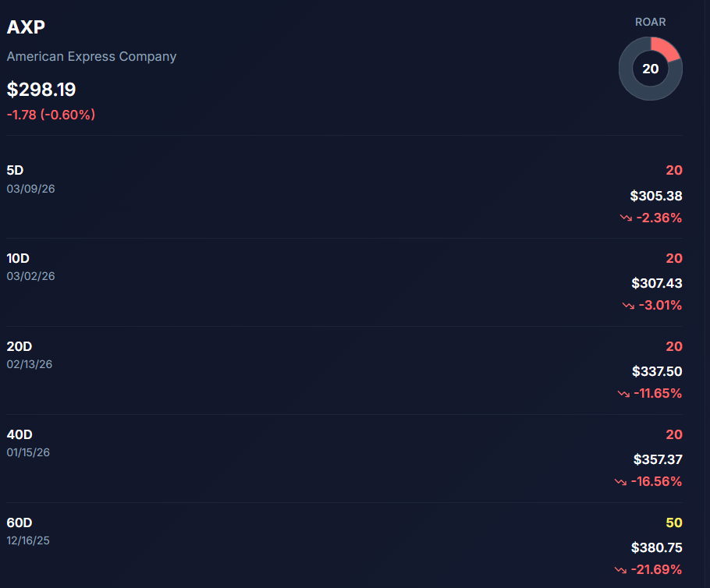Viewport: 710px width, 588px height.
Task: Click the $380.75 price in 60D row
Action: (x=656, y=548)
